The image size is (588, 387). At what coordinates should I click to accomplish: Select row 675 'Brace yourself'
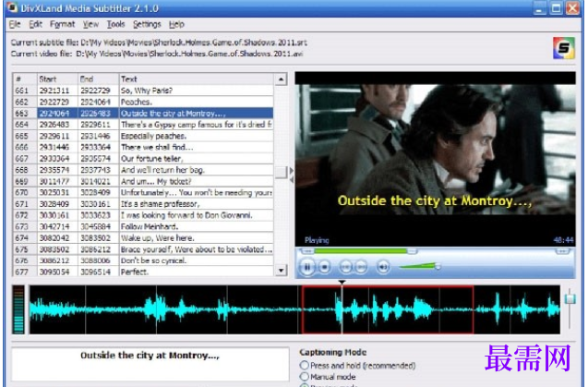pos(143,249)
